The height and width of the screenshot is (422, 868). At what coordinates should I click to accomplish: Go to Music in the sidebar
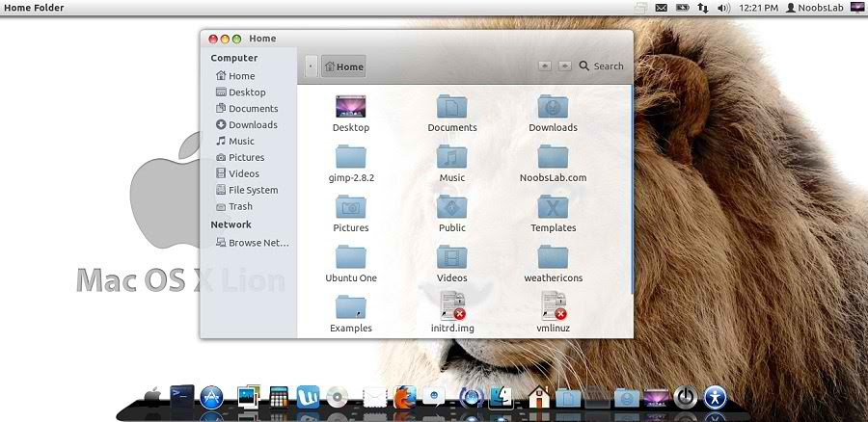[x=234, y=141]
